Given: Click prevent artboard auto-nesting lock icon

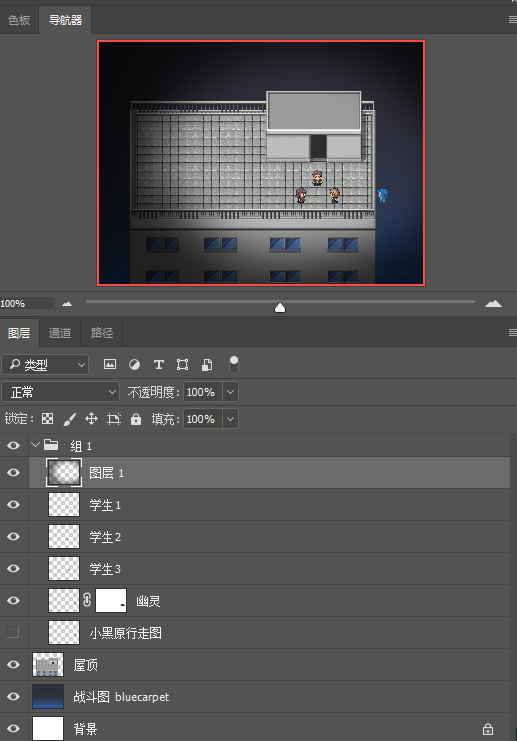Looking at the screenshot, I should pyautogui.click(x=114, y=419).
